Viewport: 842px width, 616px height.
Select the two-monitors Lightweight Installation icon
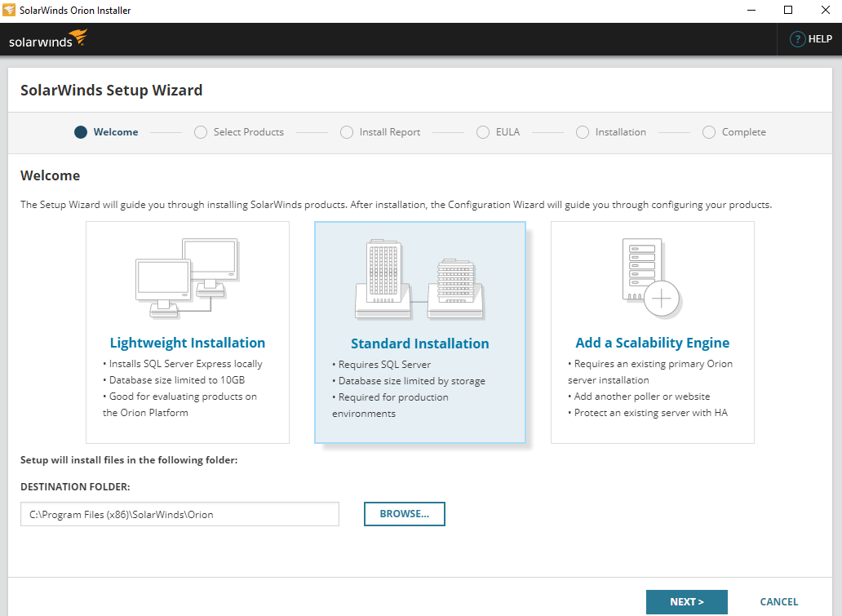tap(188, 278)
